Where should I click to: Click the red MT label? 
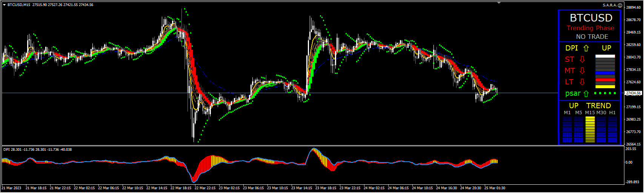coord(570,70)
